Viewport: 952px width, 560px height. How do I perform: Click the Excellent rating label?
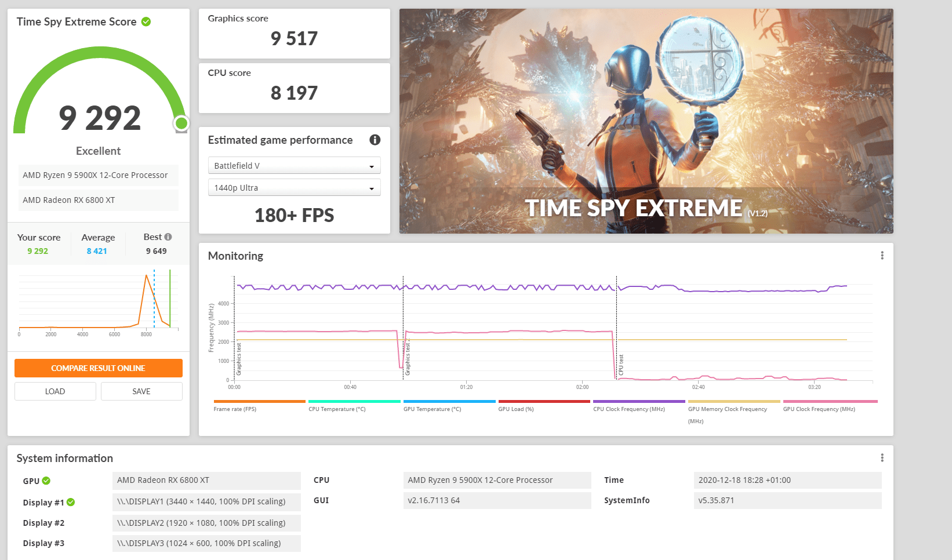(99, 151)
